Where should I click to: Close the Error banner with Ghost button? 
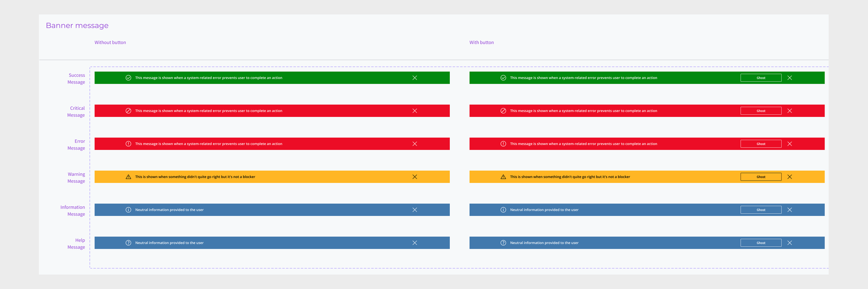tap(789, 144)
